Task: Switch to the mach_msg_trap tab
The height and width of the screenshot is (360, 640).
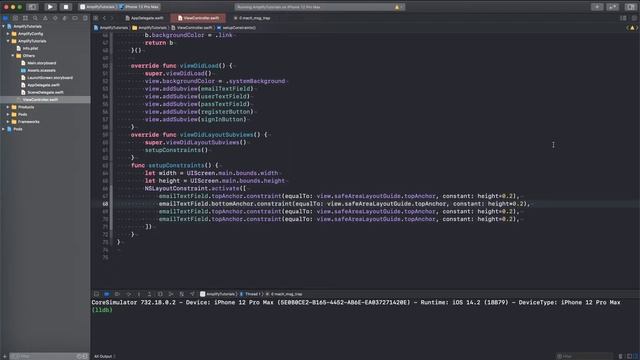Action: [252, 18]
